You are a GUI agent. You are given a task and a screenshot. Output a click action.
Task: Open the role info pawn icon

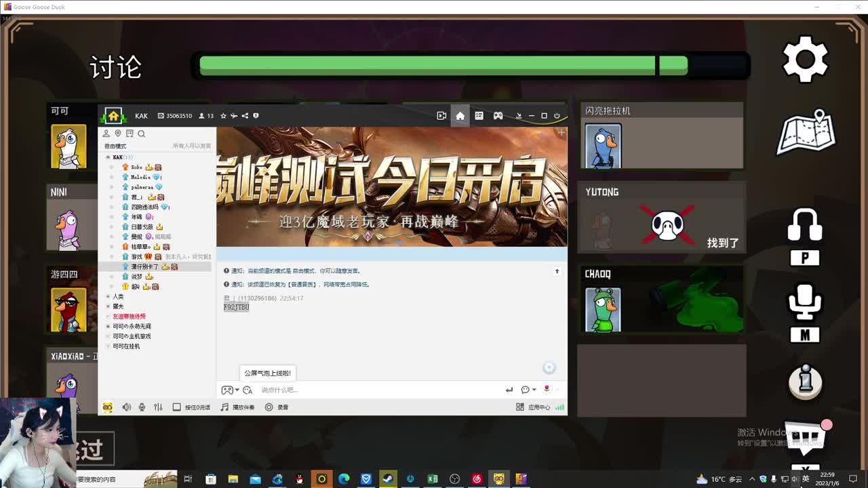click(806, 382)
